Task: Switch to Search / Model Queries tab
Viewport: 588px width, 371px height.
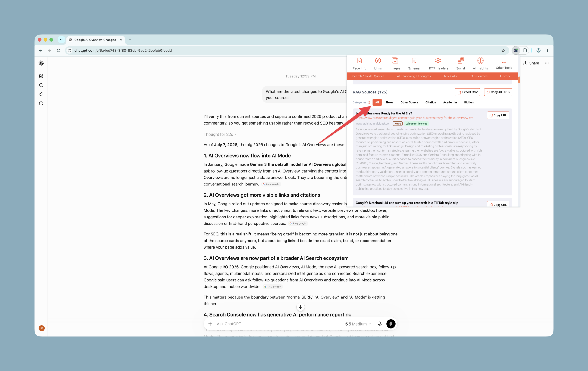Action: (368, 76)
